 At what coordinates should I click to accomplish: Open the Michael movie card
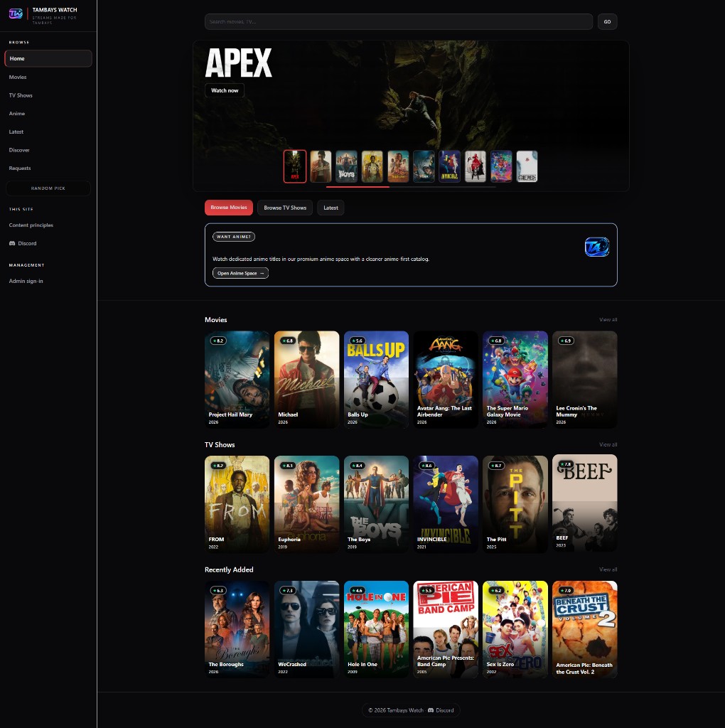tap(307, 380)
